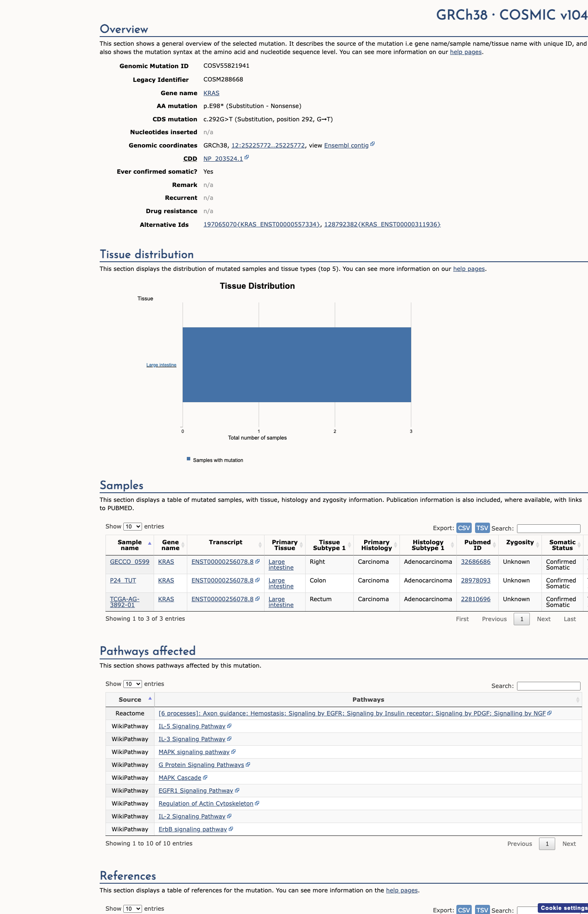This screenshot has width=588, height=914.
Task: Open sample GECCO_0599
Action: (x=130, y=562)
